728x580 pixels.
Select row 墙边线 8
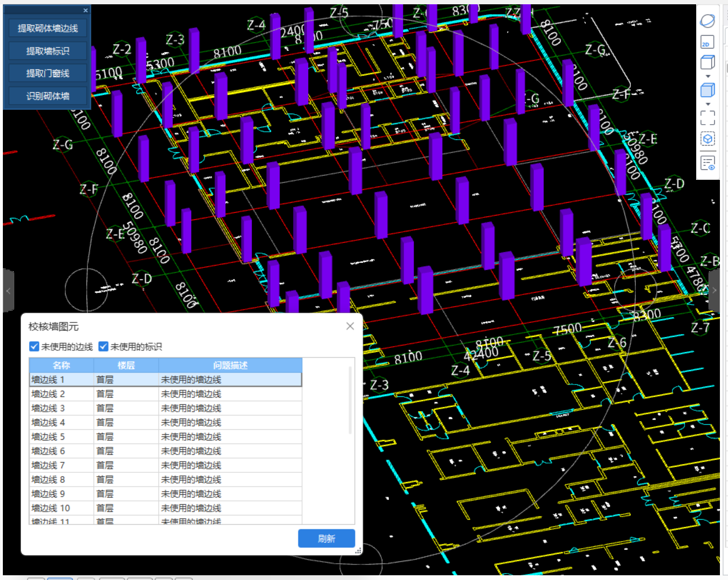165,480
